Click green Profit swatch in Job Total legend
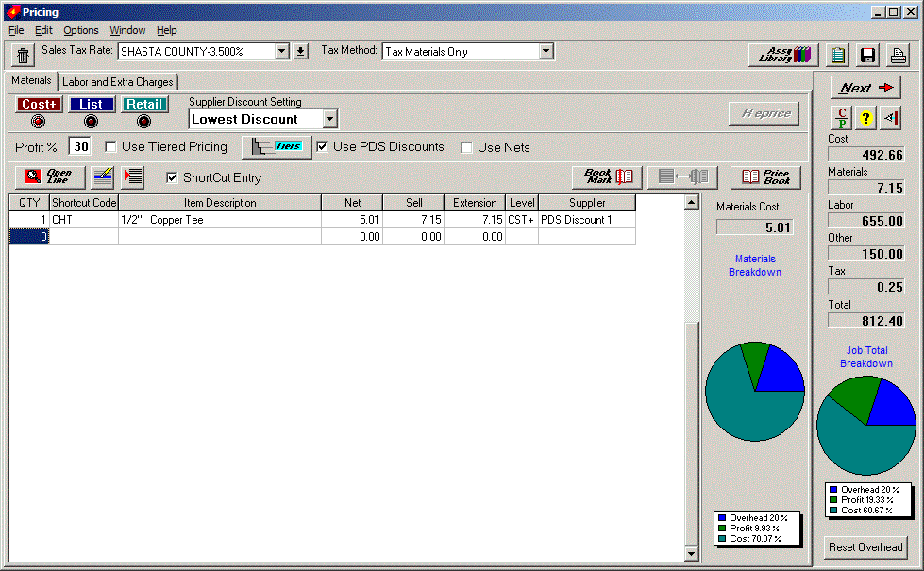This screenshot has width=924, height=571. pos(833,499)
